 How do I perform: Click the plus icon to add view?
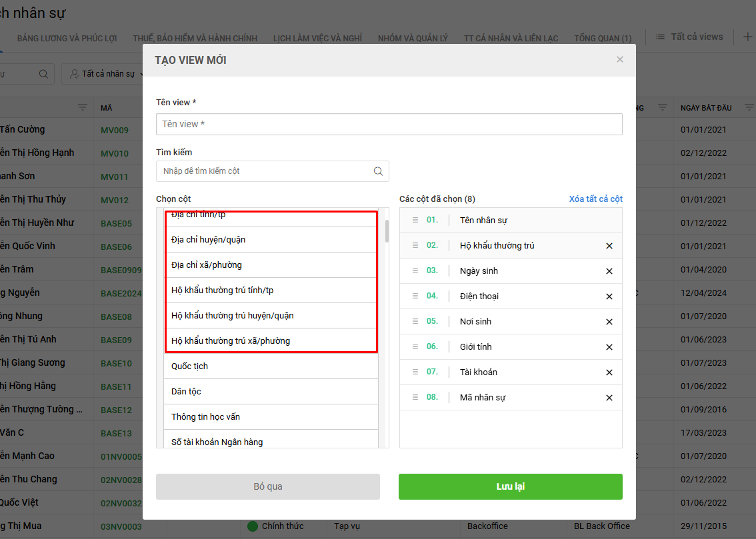747,37
